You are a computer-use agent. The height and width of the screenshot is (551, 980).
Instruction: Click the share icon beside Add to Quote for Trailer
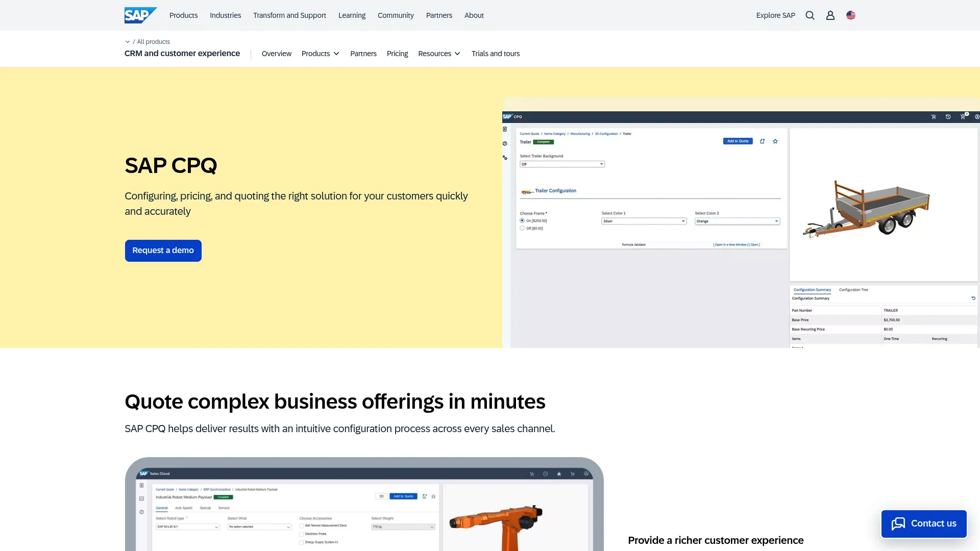point(762,141)
